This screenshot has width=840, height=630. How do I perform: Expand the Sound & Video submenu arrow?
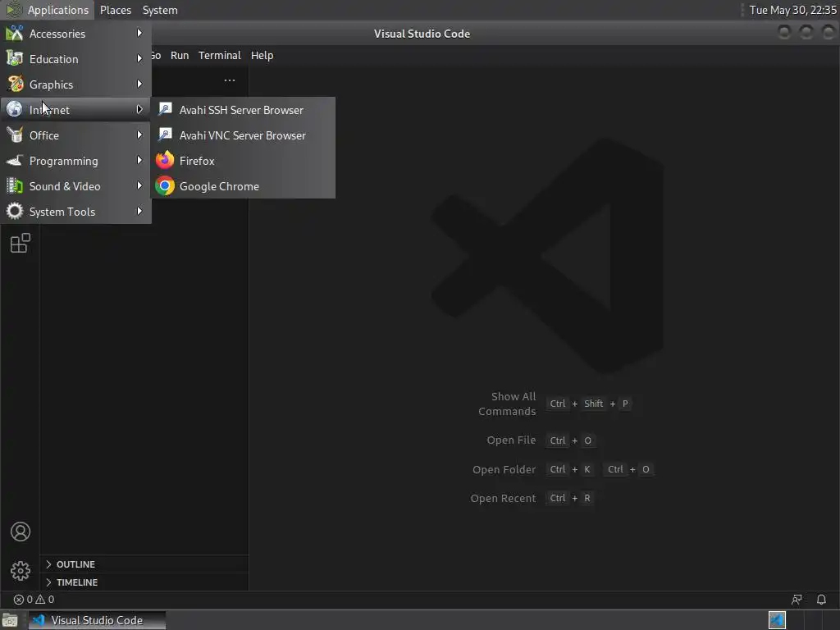139,186
